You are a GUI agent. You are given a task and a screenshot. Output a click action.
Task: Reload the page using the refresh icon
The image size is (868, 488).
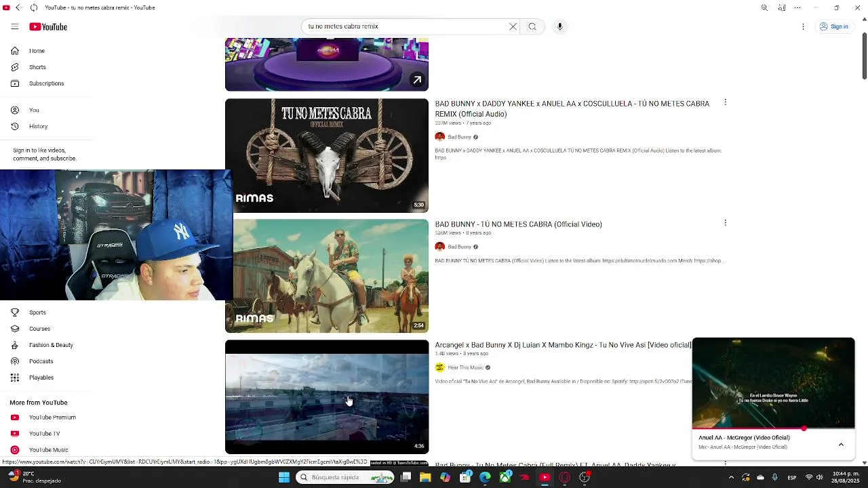[x=34, y=7]
